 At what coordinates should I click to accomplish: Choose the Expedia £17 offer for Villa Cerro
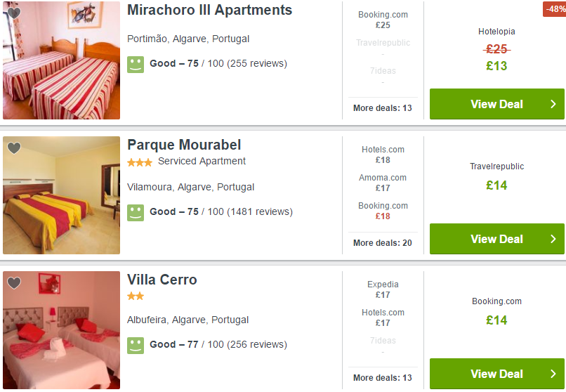tap(383, 289)
